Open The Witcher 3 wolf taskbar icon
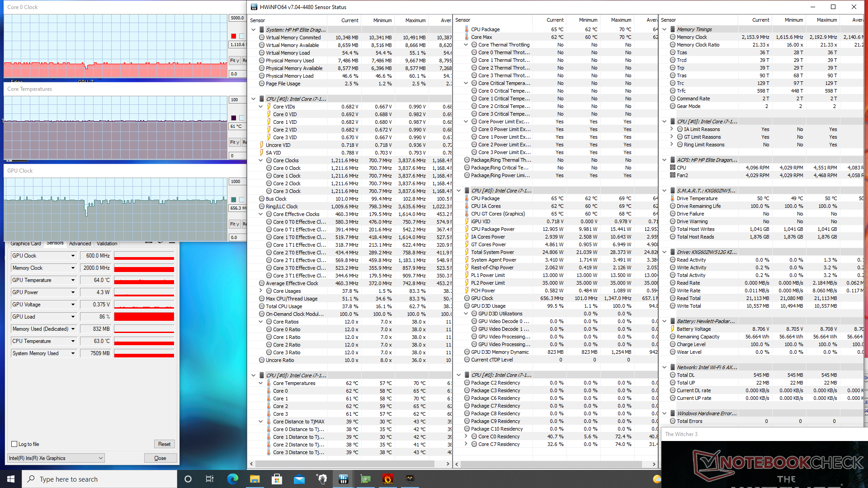Image resolution: width=868 pixels, height=488 pixels. coord(410,479)
